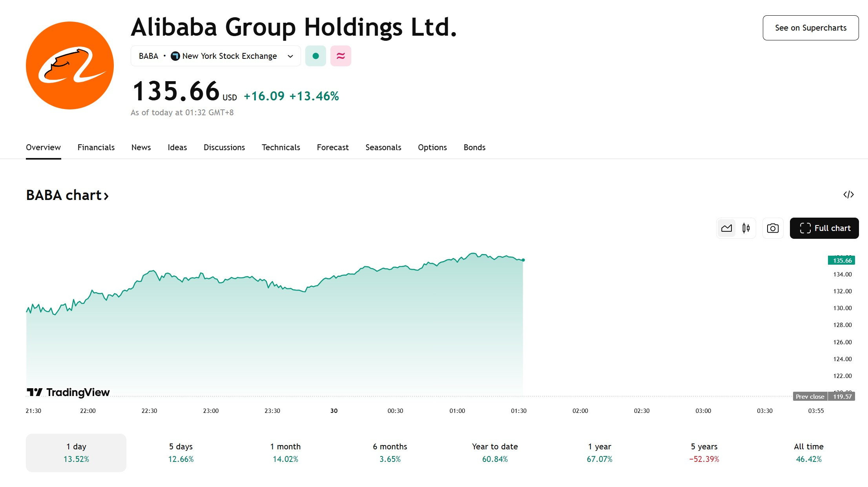Select the Year to date range
868x487 pixels.
tap(495, 452)
